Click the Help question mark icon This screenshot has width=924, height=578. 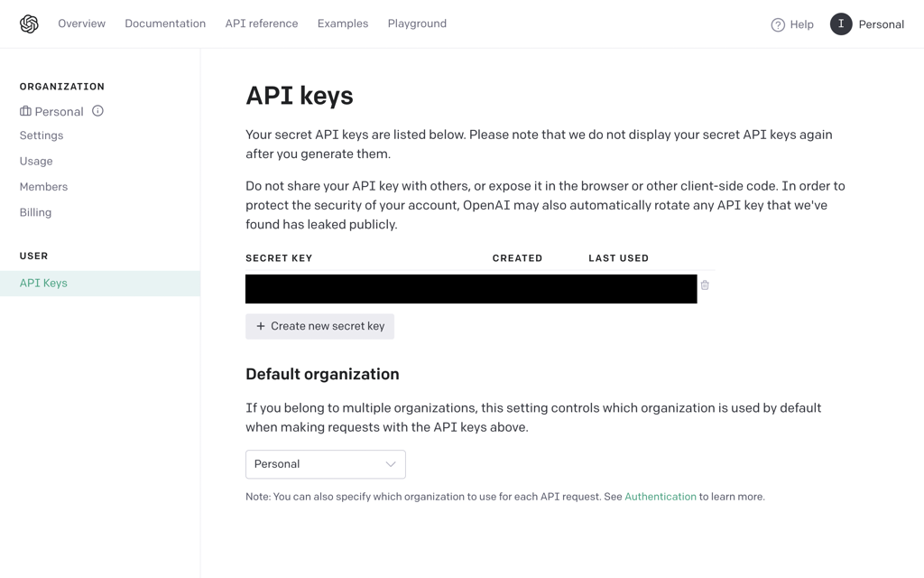point(778,24)
